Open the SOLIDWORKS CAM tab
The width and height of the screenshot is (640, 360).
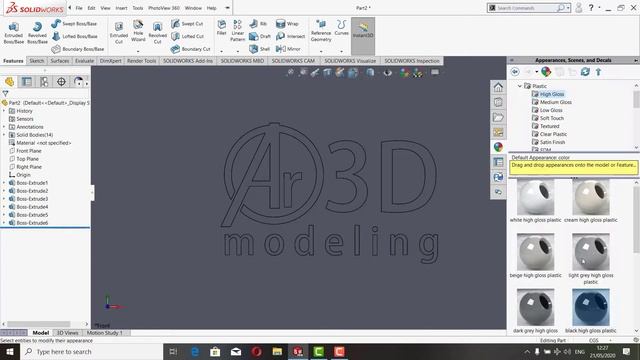tap(293, 61)
